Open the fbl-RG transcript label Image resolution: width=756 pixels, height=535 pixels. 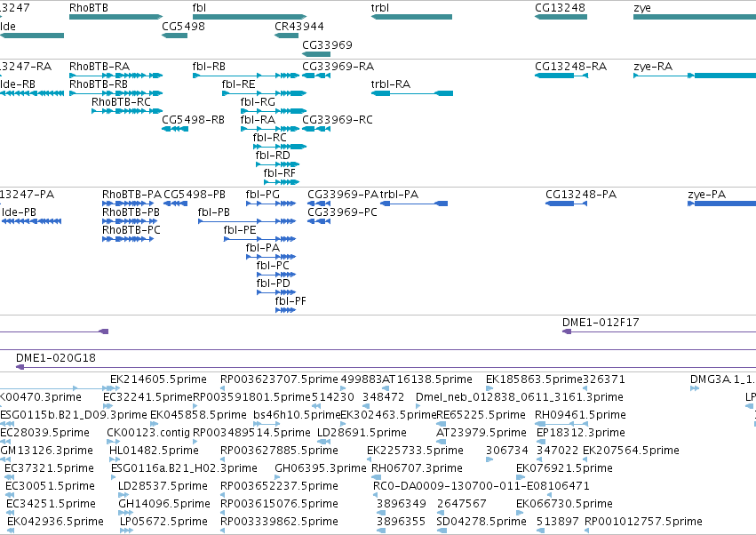pyautogui.click(x=258, y=102)
